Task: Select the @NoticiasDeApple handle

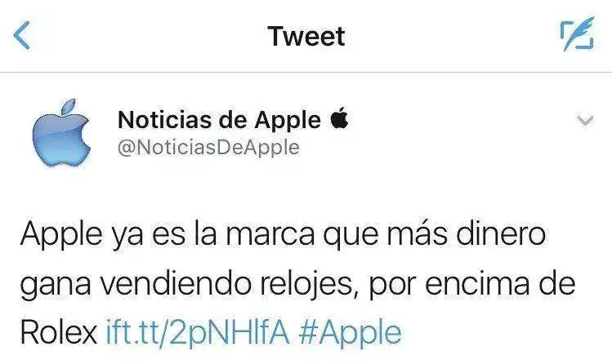Action: (208, 148)
